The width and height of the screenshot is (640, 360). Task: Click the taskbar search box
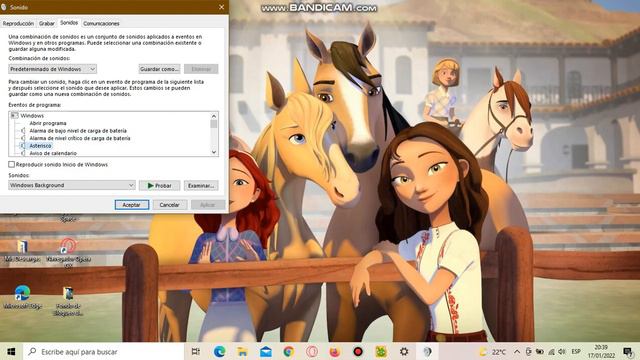pos(104,351)
